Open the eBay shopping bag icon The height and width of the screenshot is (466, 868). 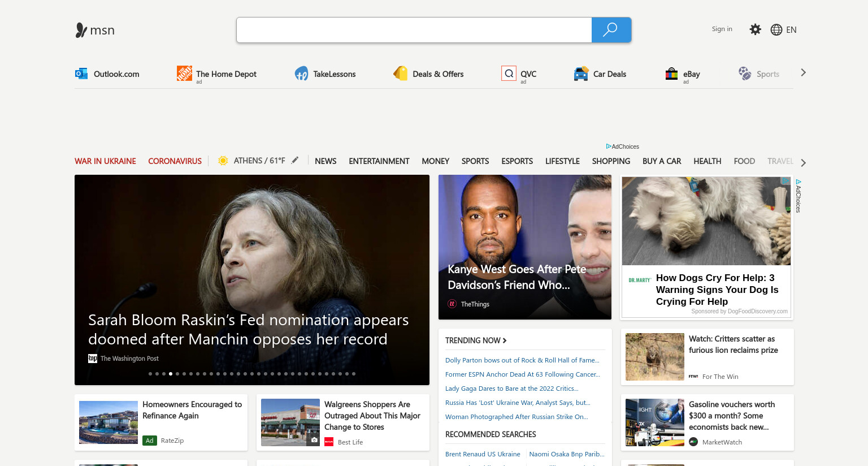(x=671, y=74)
